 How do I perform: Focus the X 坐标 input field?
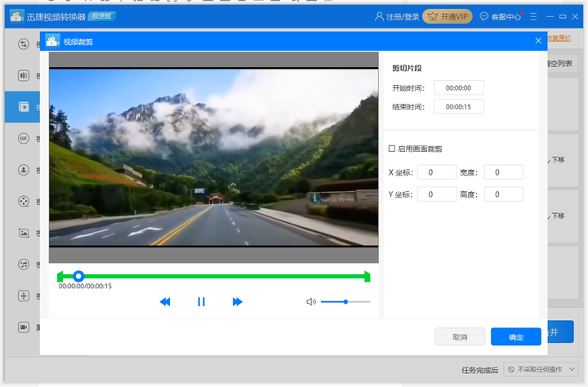coord(437,172)
